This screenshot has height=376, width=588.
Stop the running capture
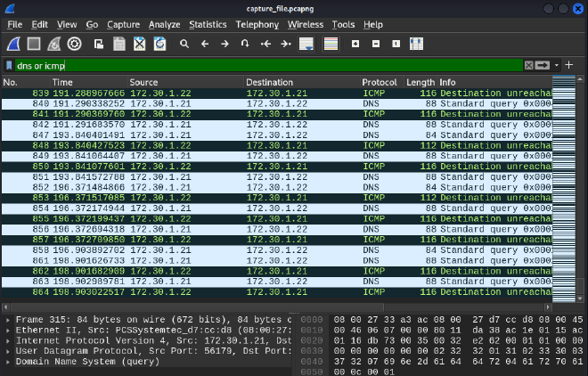tap(34, 44)
